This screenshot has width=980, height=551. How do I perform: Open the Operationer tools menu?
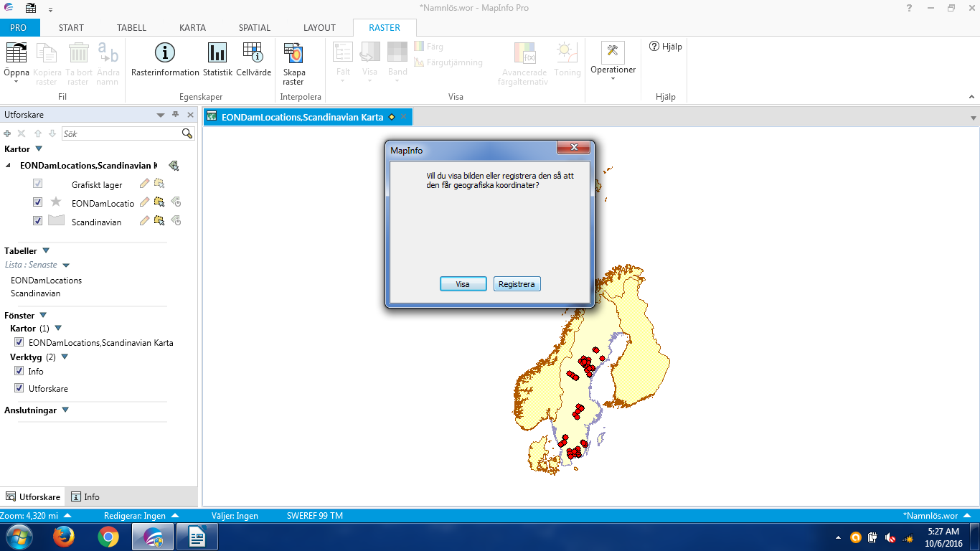click(613, 60)
